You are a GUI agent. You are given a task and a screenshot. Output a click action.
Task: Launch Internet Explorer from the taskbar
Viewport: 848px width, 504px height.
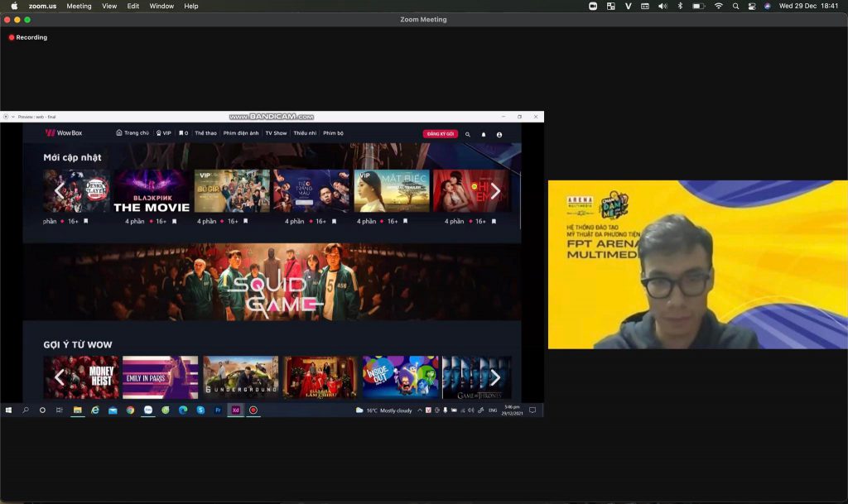pos(95,410)
